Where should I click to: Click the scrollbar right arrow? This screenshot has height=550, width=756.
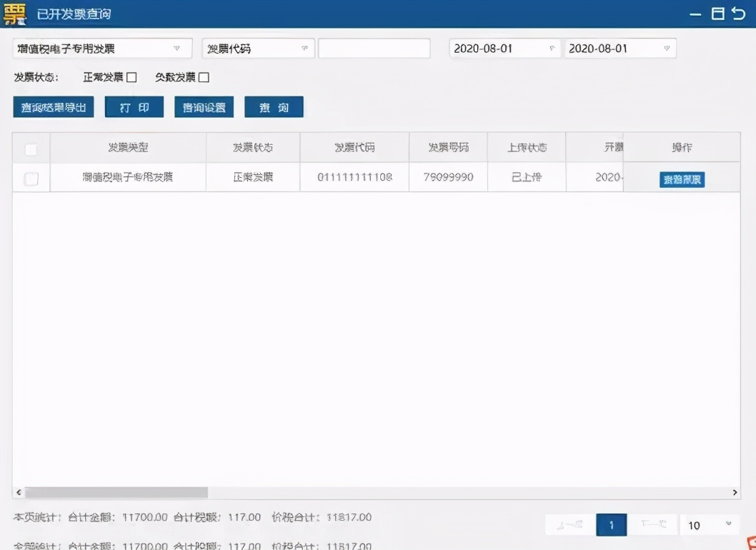[x=735, y=492]
